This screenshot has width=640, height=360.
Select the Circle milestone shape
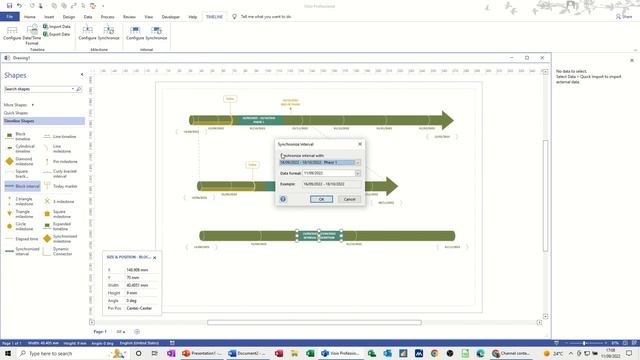pyautogui.click(x=19, y=226)
